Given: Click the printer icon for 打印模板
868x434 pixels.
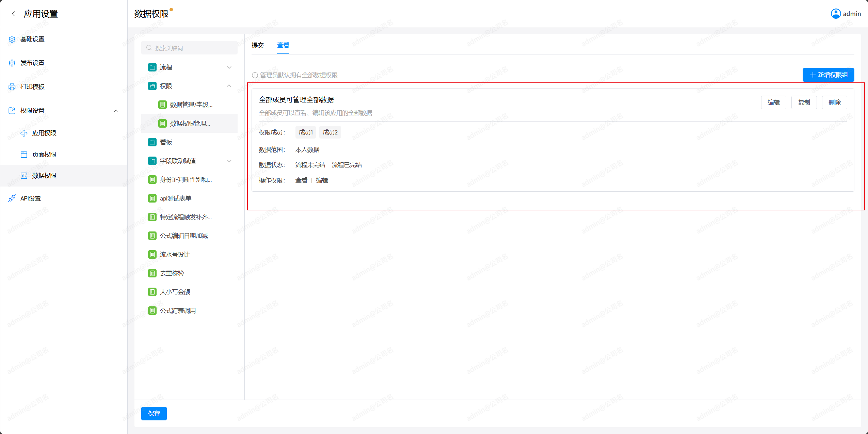Looking at the screenshot, I should pyautogui.click(x=12, y=87).
